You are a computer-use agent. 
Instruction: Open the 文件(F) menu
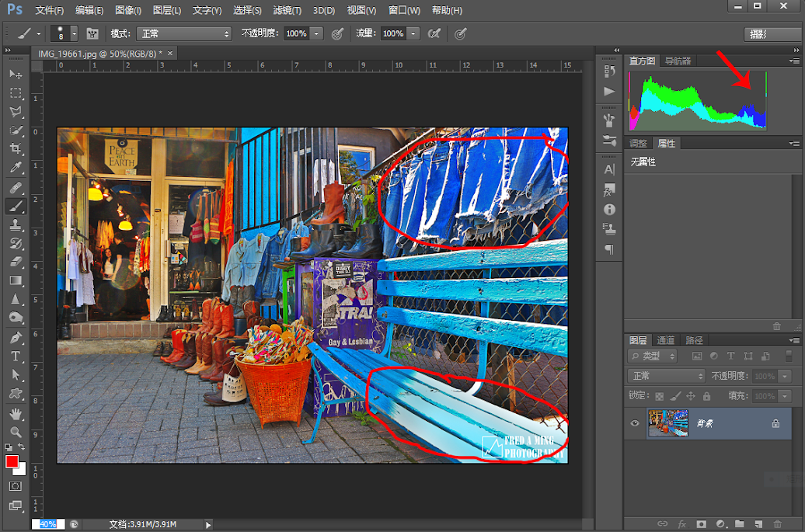pos(49,10)
